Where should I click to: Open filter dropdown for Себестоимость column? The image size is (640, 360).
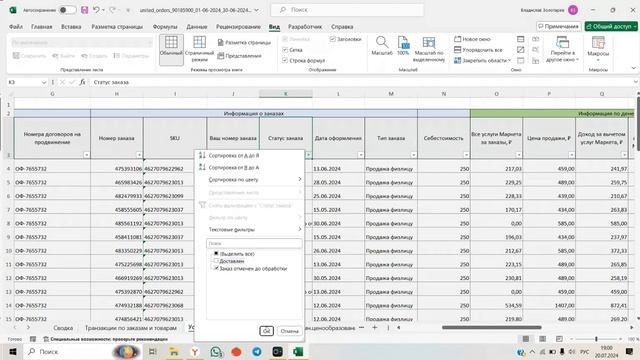[466, 155]
